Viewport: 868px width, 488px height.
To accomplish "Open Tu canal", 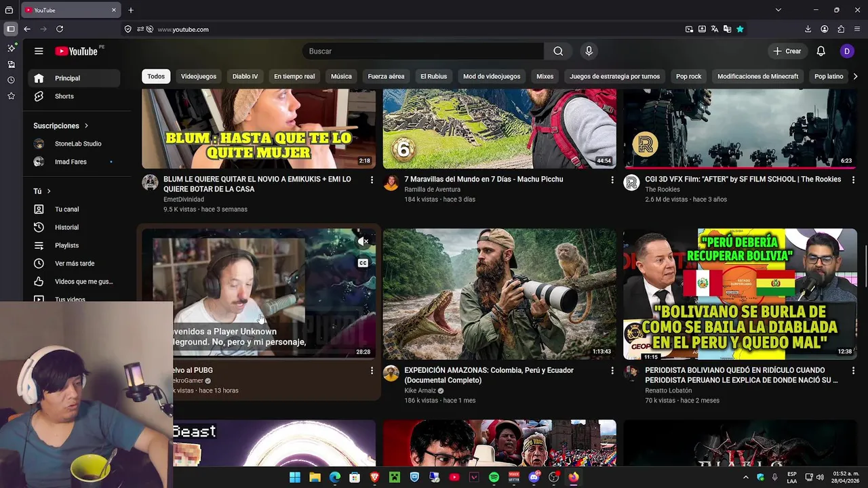I will (x=74, y=209).
